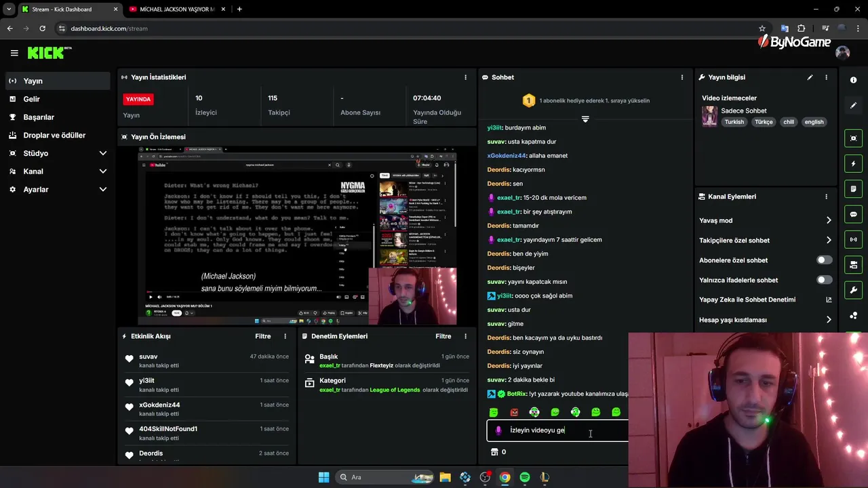Click the chat bubble icon in the right rail

click(853, 214)
